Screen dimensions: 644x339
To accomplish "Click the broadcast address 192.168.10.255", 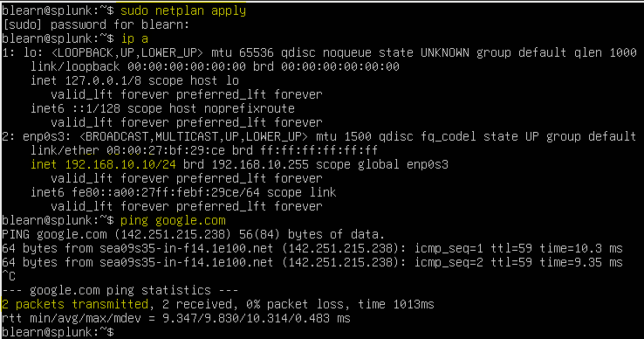I will click(260, 164).
